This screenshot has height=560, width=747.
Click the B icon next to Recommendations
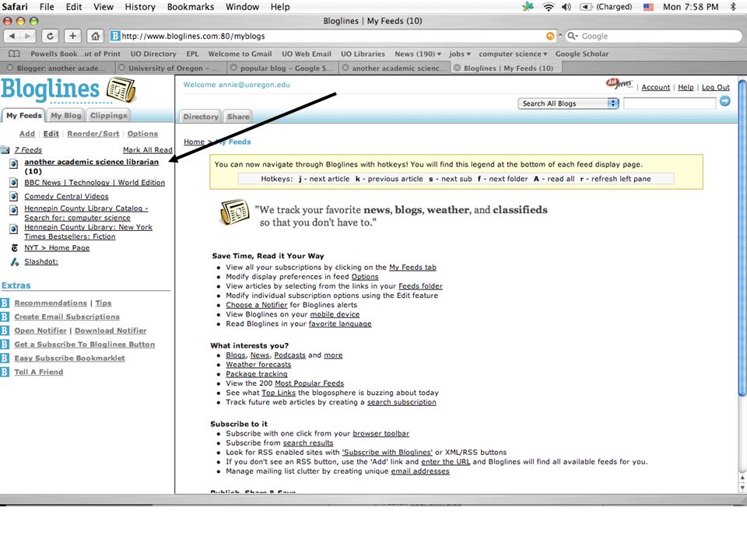point(5,303)
